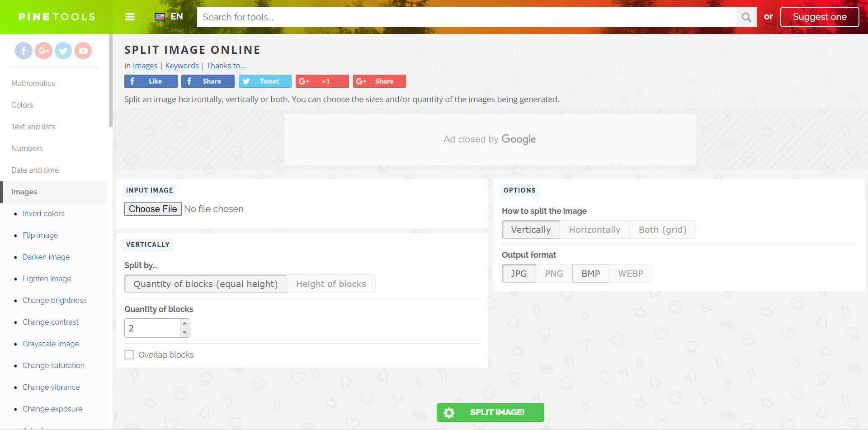Switch to Height of blocks mode
Viewport: 868px width, 430px height.
tap(331, 284)
